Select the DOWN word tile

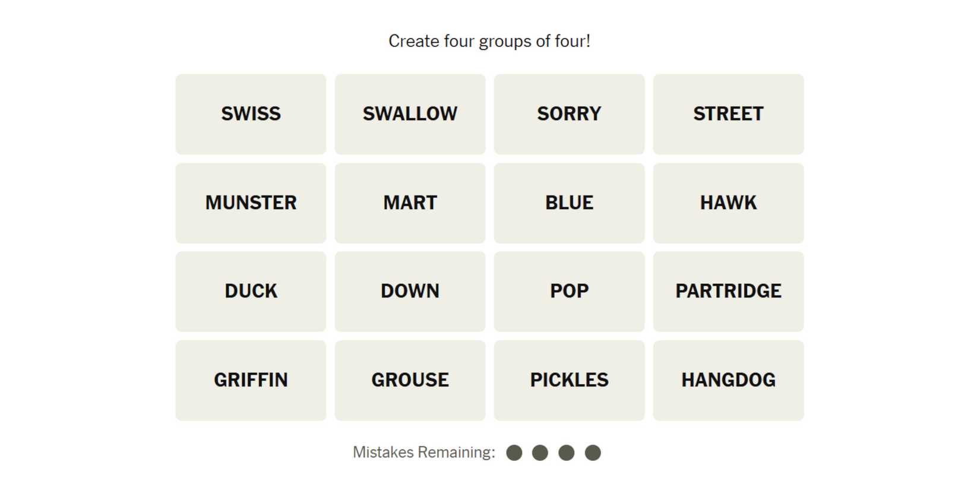tap(410, 292)
